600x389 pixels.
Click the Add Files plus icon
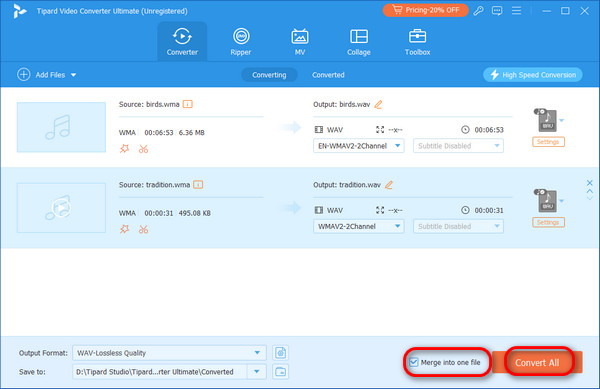(24, 75)
